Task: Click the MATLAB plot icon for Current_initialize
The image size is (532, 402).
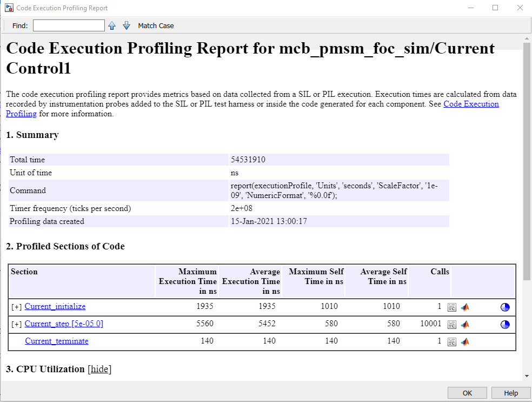Action: click(x=465, y=307)
